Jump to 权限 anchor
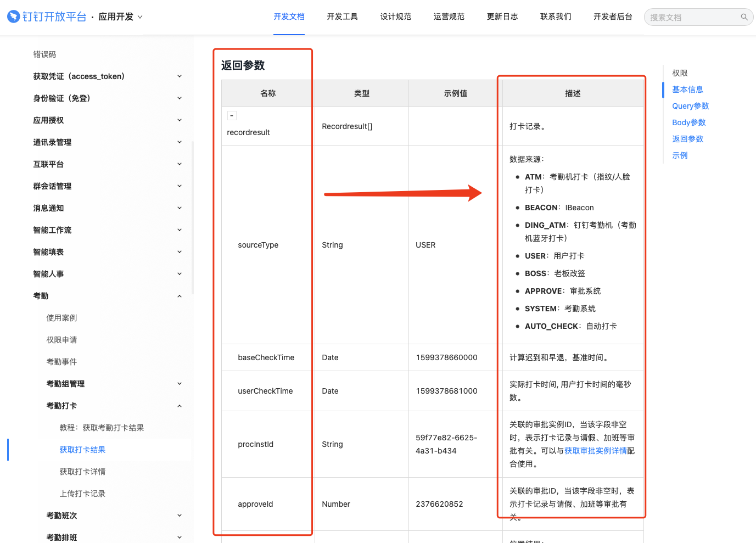 click(x=680, y=73)
